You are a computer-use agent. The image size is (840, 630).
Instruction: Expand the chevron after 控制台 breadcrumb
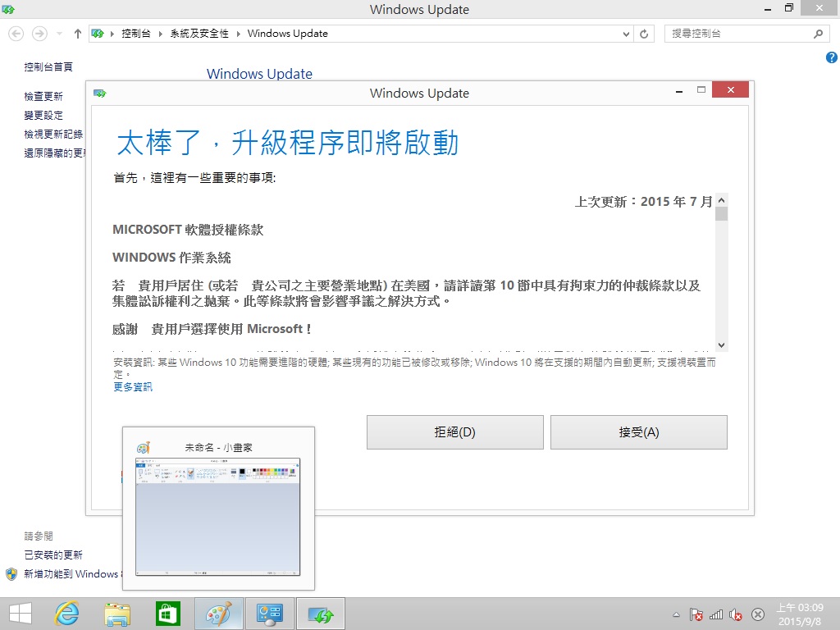pyautogui.click(x=160, y=34)
